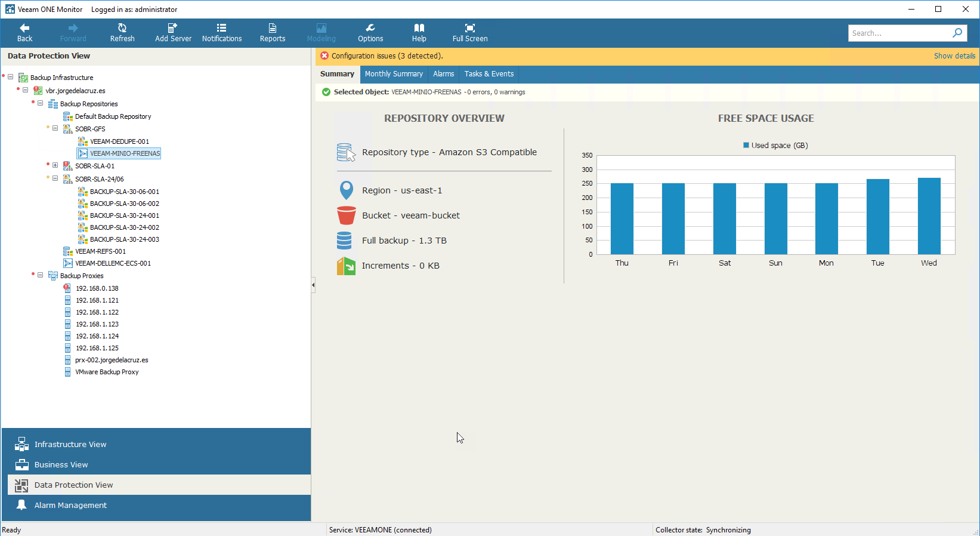Viewport: 980px width, 536px height.
Task: Enter Full Screen mode from toolbar
Action: tap(470, 28)
